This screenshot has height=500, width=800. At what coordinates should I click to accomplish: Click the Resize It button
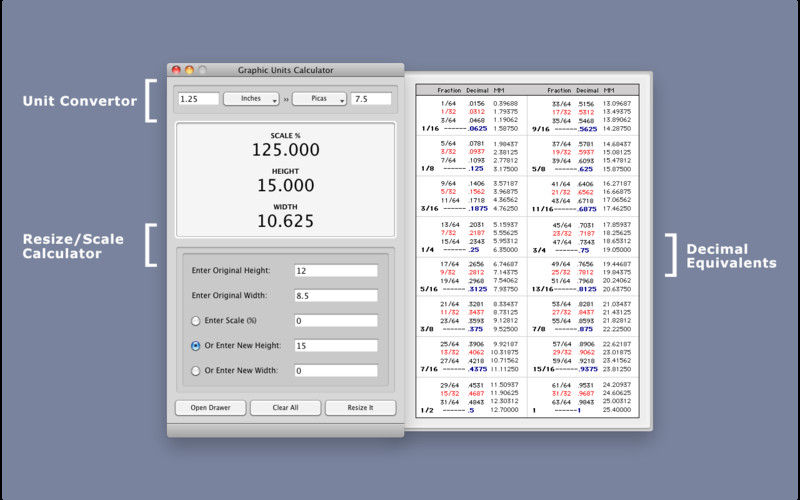361,408
